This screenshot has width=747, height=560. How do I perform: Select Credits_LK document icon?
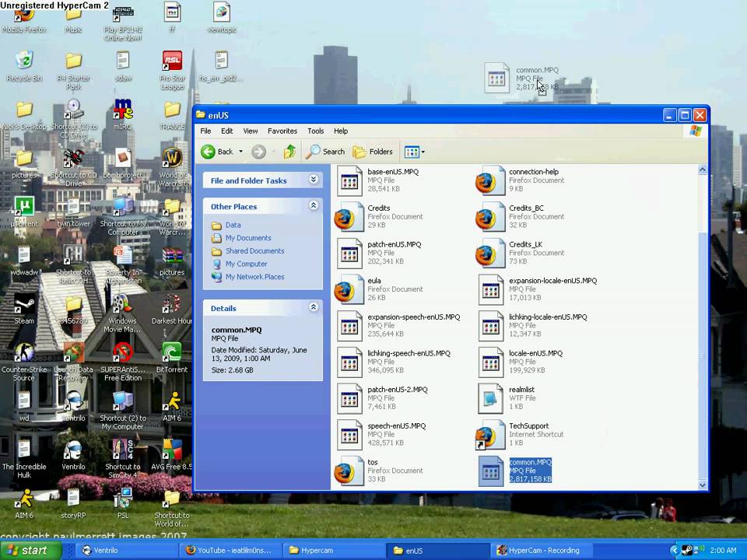pos(490,254)
